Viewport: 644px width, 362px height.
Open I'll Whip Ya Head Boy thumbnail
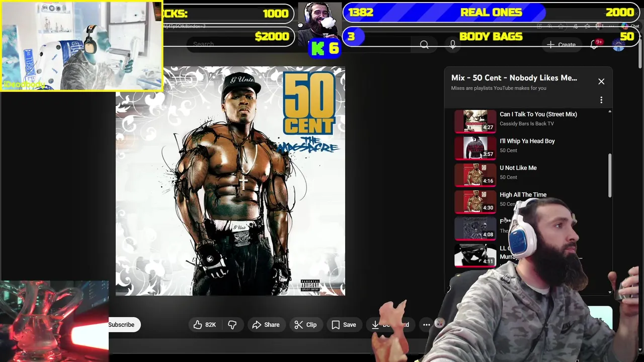coord(475,148)
